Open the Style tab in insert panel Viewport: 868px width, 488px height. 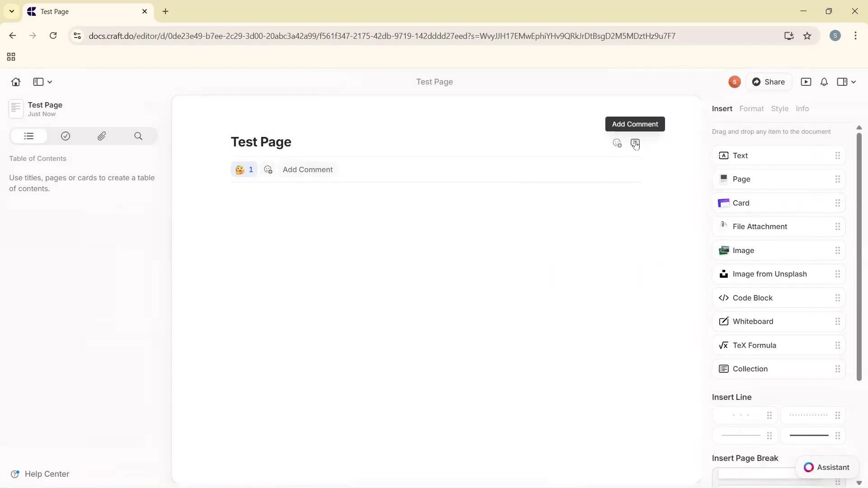tap(780, 108)
